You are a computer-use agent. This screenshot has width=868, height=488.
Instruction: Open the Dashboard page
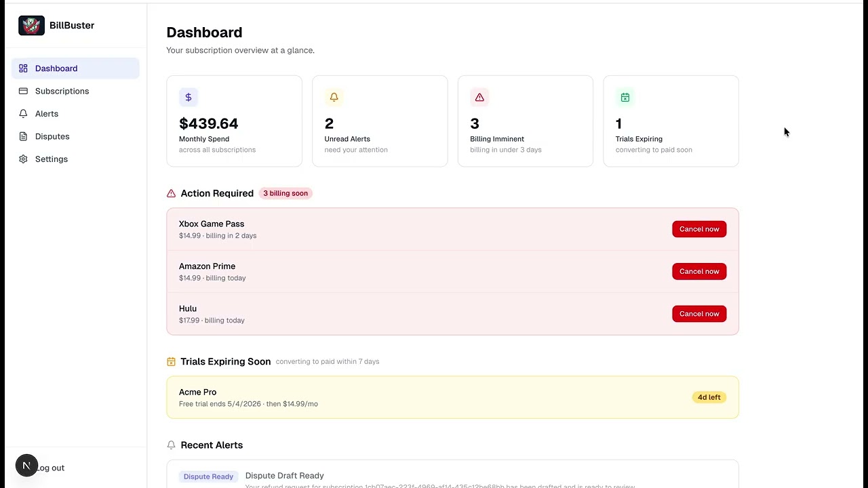[x=75, y=68]
